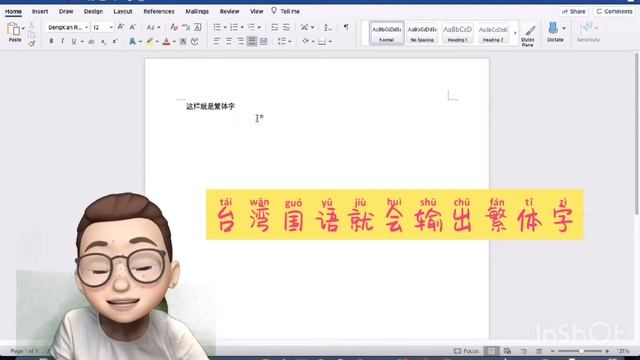
Task: Align text right
Action: coord(240,41)
